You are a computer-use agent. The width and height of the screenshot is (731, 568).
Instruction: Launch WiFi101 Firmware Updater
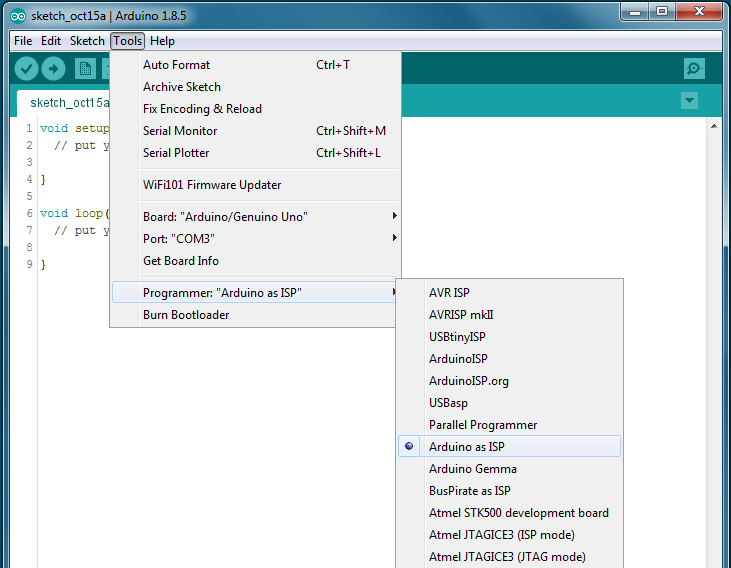(x=255, y=185)
